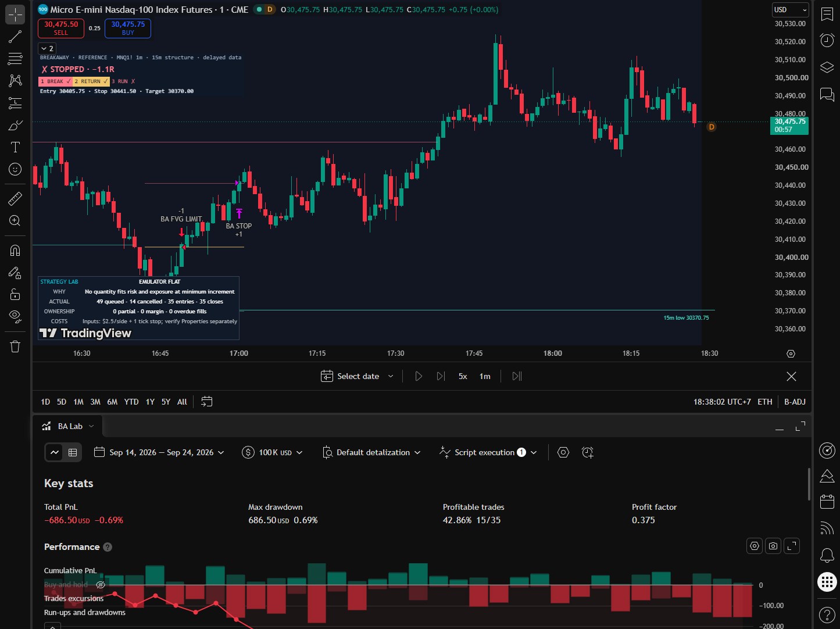Choose the text annotation tool
840x629 pixels.
pos(15,147)
